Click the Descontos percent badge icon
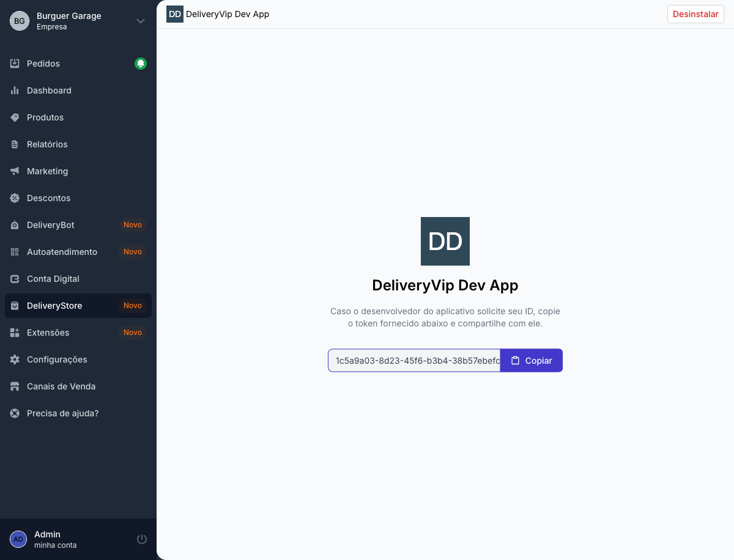 15,198
